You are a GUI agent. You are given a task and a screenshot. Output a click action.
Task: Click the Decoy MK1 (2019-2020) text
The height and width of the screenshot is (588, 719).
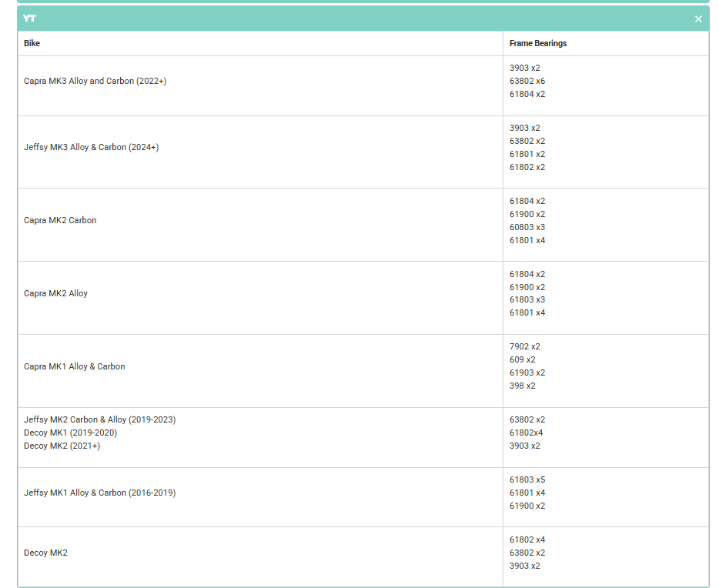point(70,433)
